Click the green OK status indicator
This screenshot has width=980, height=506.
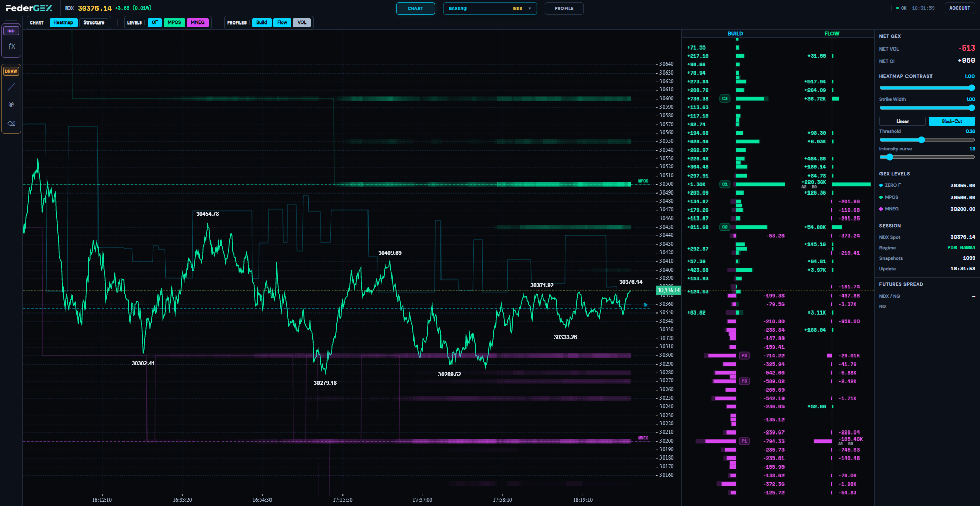point(901,8)
